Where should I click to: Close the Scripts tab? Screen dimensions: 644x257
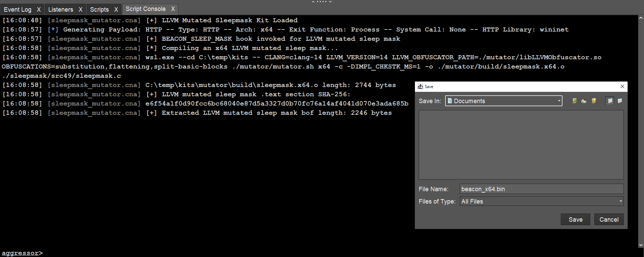[x=116, y=10]
